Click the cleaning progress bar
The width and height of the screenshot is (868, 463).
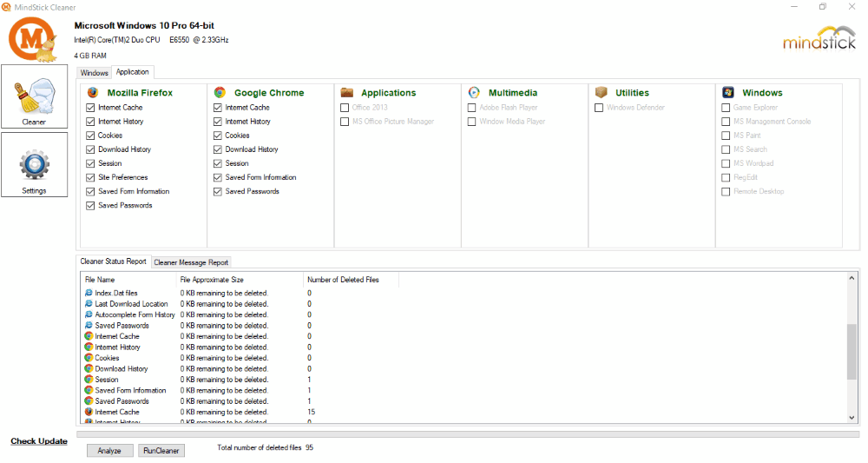pos(468,434)
